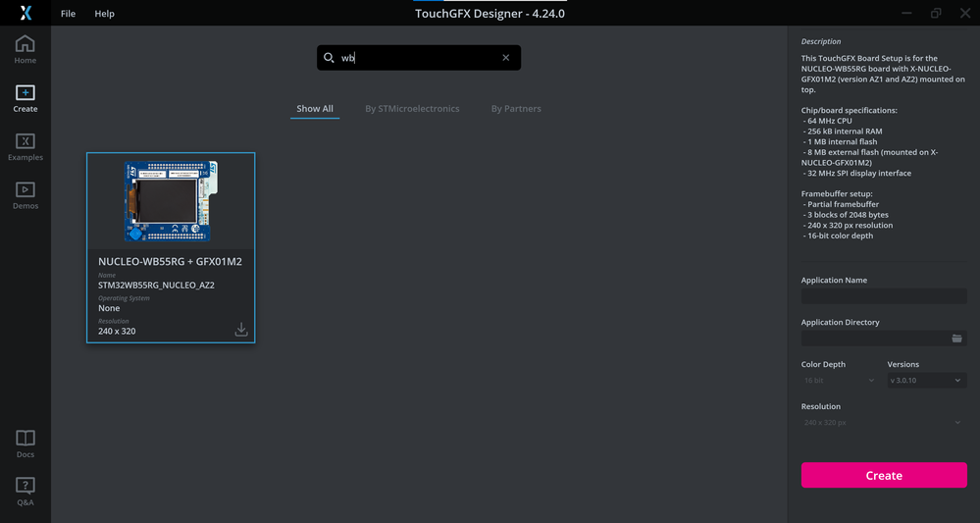Minimize the TouchGFX Designer window

[x=906, y=13]
